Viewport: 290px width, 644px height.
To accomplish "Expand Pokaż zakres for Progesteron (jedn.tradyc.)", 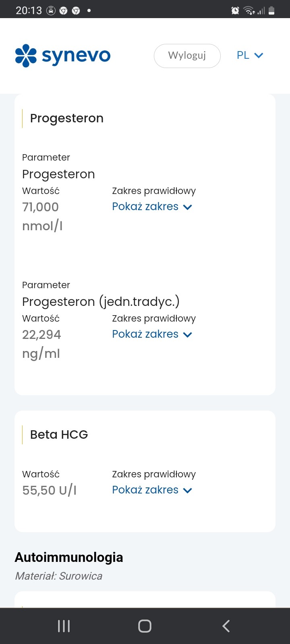I will (152, 334).
